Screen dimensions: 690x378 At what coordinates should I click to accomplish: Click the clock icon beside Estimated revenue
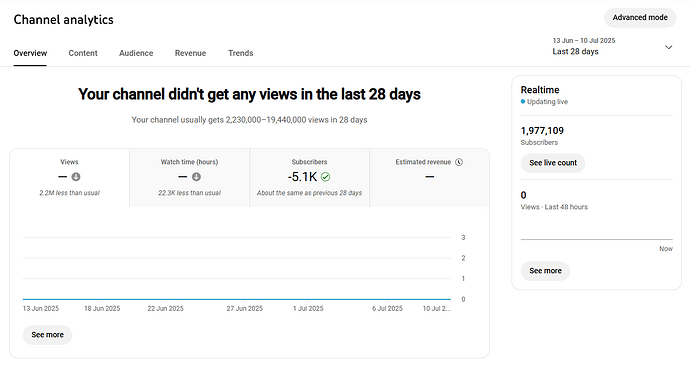(459, 162)
